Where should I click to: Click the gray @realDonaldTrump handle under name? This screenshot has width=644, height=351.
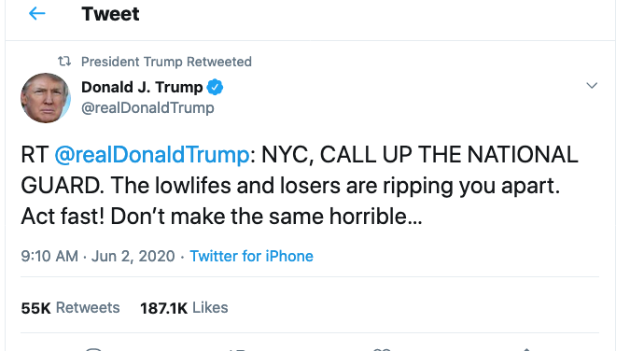147,107
